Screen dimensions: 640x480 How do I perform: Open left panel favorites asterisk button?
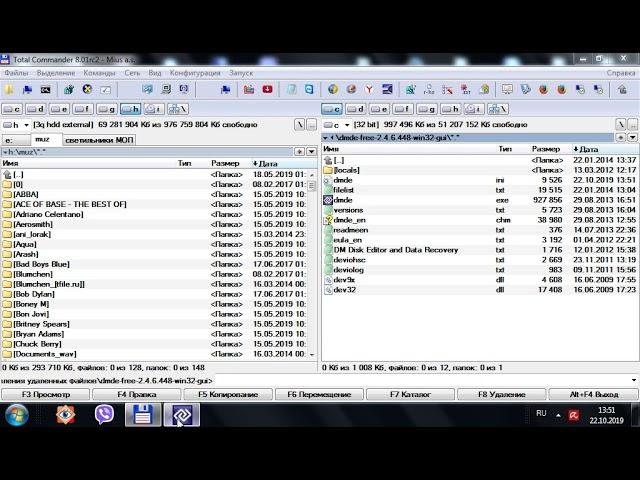point(300,152)
